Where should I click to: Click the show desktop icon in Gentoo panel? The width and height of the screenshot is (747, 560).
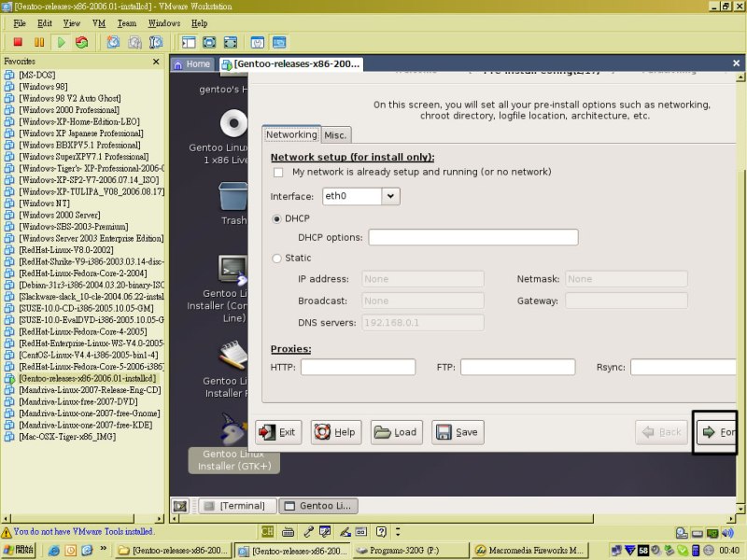coord(180,506)
